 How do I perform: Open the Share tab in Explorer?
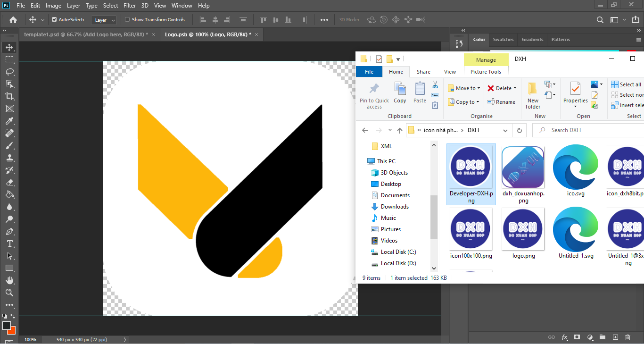coord(423,72)
